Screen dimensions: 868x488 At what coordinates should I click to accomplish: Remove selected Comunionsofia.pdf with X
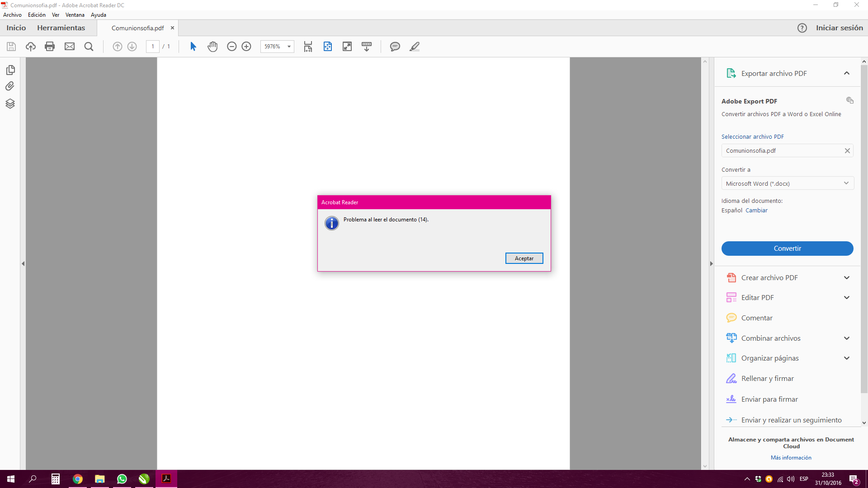tap(847, 151)
